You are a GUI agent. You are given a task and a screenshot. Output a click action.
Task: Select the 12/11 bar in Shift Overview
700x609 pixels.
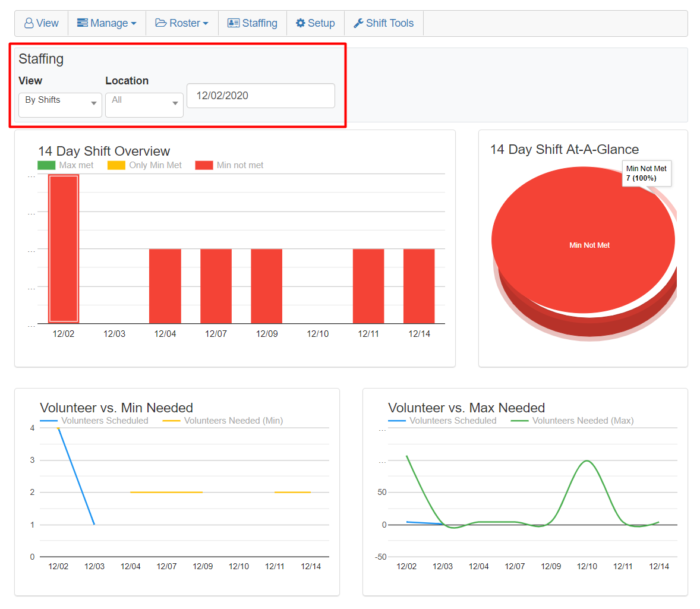click(x=368, y=286)
